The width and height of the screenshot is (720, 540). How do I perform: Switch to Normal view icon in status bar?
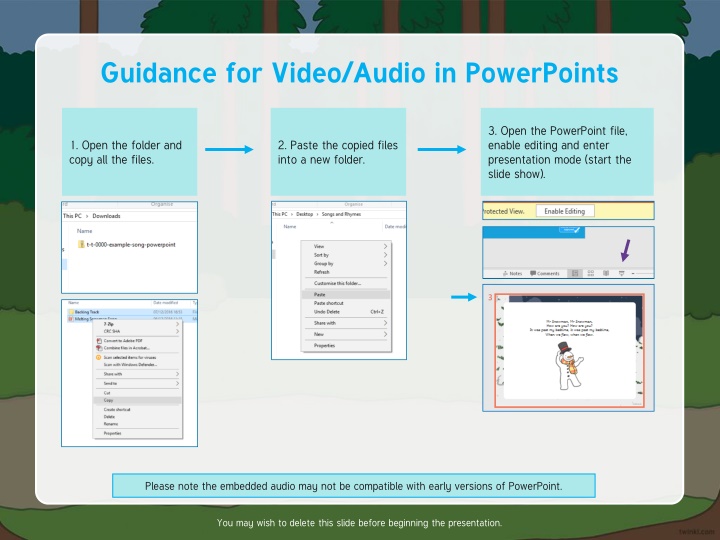coord(574,273)
